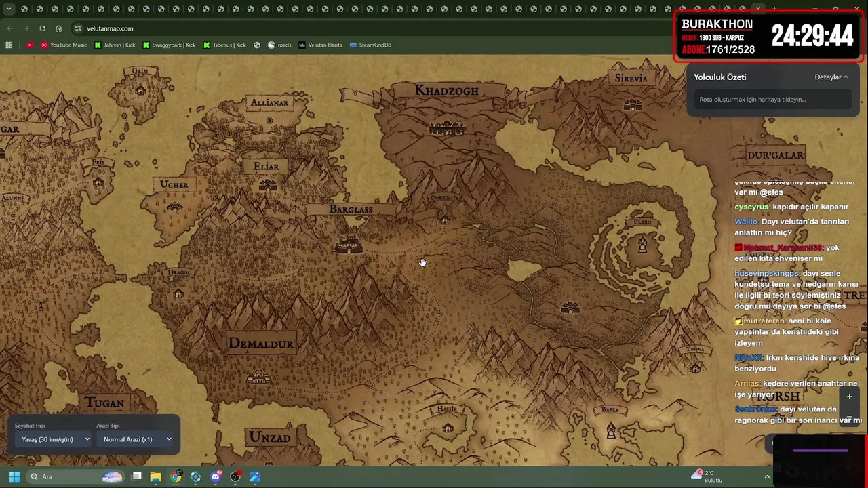This screenshot has width=868, height=488.
Task: Open the Tibetius | Kick bookmark
Action: click(224, 45)
